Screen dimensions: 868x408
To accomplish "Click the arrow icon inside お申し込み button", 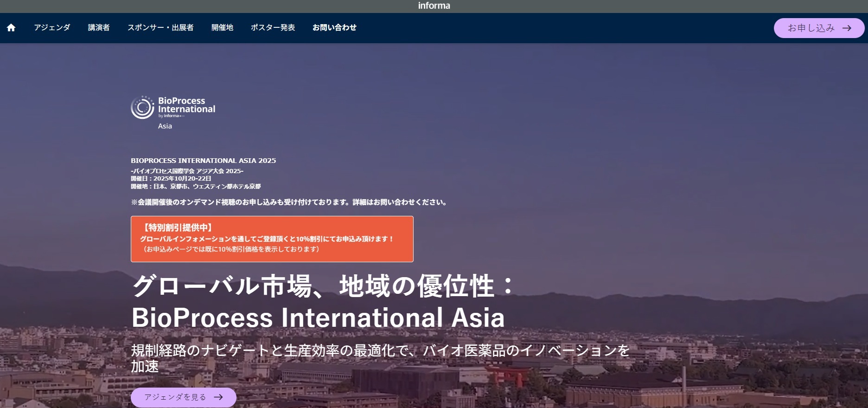I will coord(847,28).
